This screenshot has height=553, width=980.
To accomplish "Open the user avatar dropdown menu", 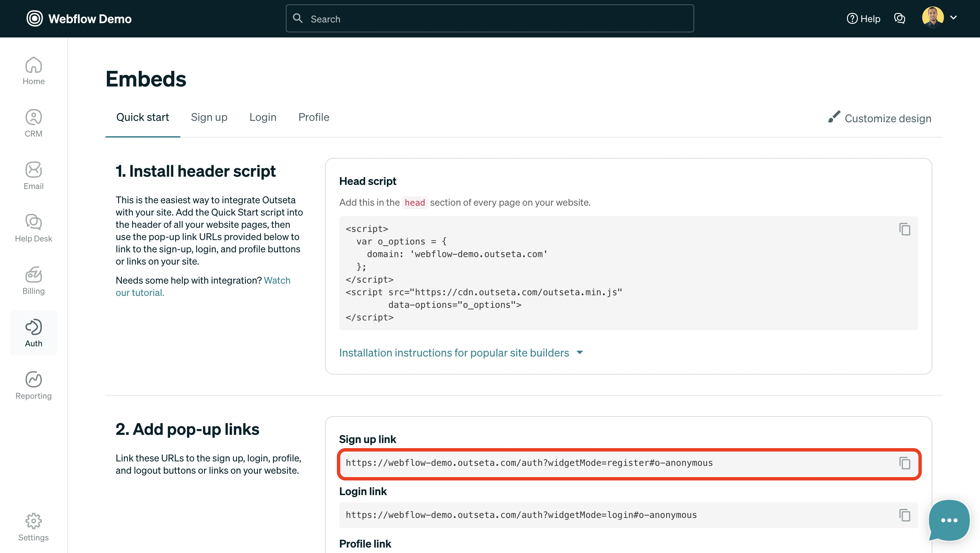I will coord(939,18).
